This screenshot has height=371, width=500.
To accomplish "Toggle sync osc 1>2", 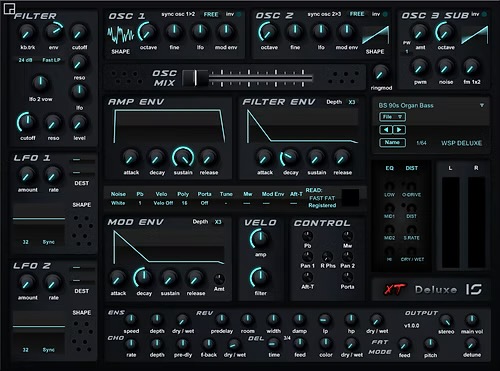I will point(178,14).
